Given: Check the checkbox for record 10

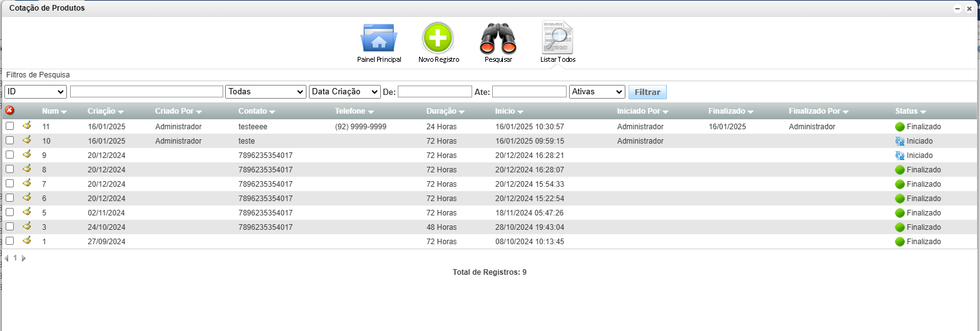Looking at the screenshot, I should [9, 141].
